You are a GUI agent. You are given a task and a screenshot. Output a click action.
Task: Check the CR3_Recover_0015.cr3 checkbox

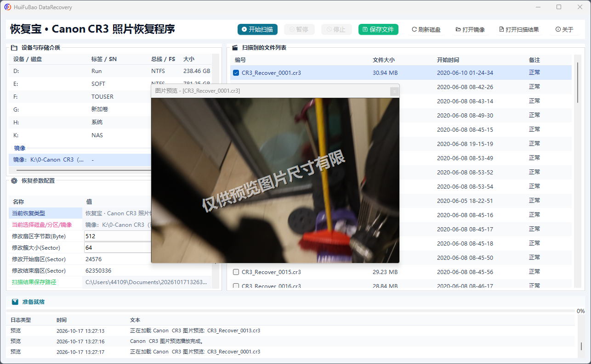tap(236, 272)
